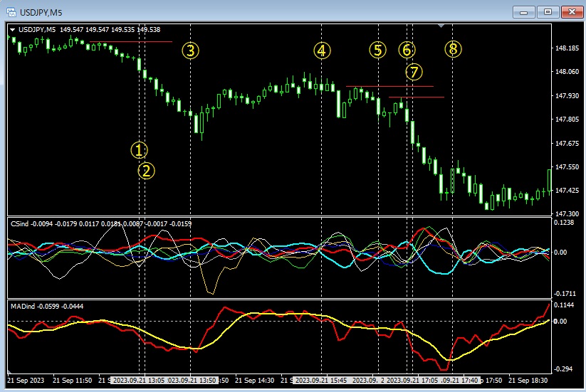
Task: Select the circled number 4 marker
Action: point(322,51)
